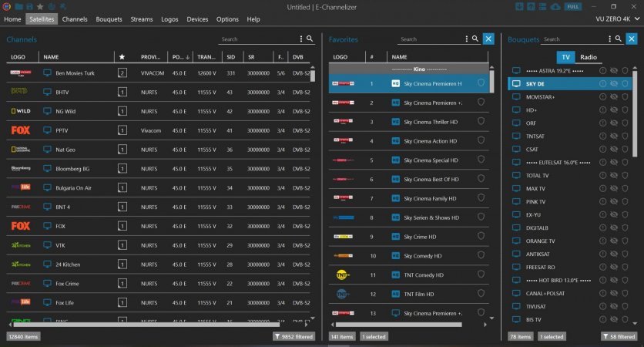
Task: Click the Channels panel search magnifier
Action: click(x=310, y=39)
